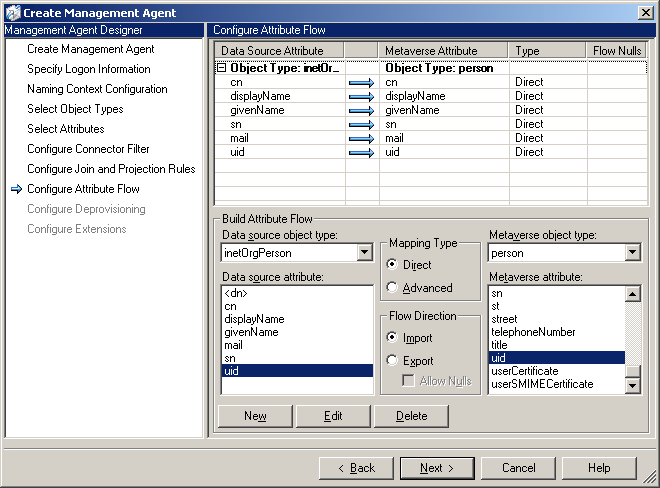
Task: Go to Naming Context Configuration step
Action: pyautogui.click(x=97, y=89)
